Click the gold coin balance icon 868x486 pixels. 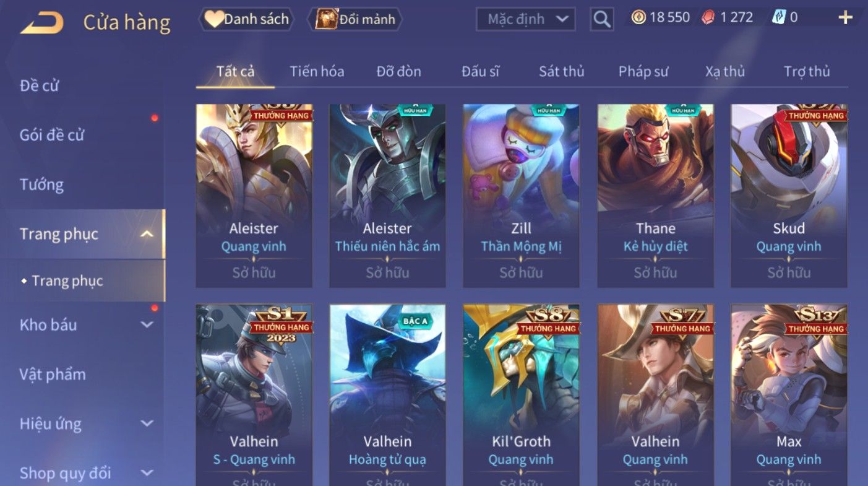click(638, 17)
